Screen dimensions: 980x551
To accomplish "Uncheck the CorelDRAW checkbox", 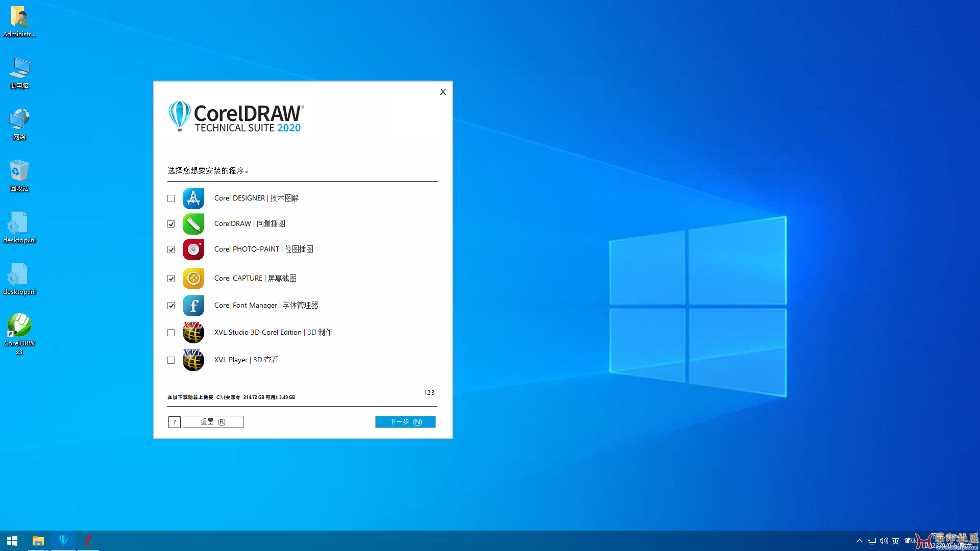I will point(171,224).
